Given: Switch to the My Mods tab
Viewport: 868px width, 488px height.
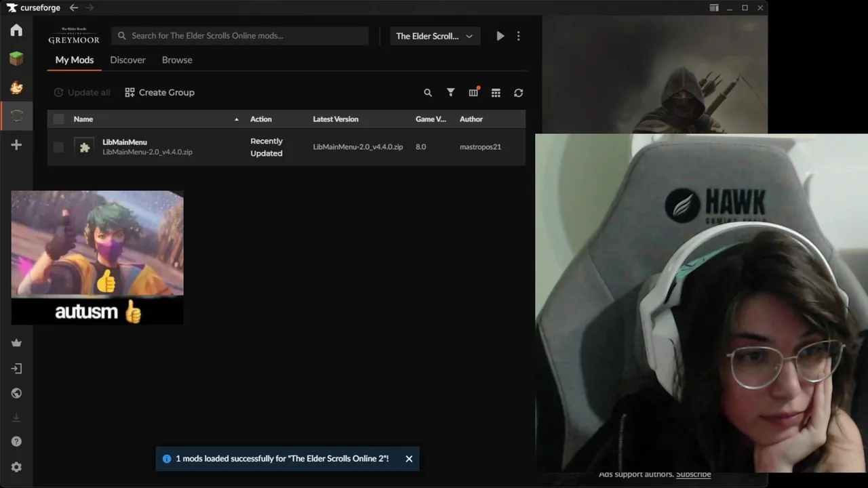Looking at the screenshot, I should click(x=75, y=60).
